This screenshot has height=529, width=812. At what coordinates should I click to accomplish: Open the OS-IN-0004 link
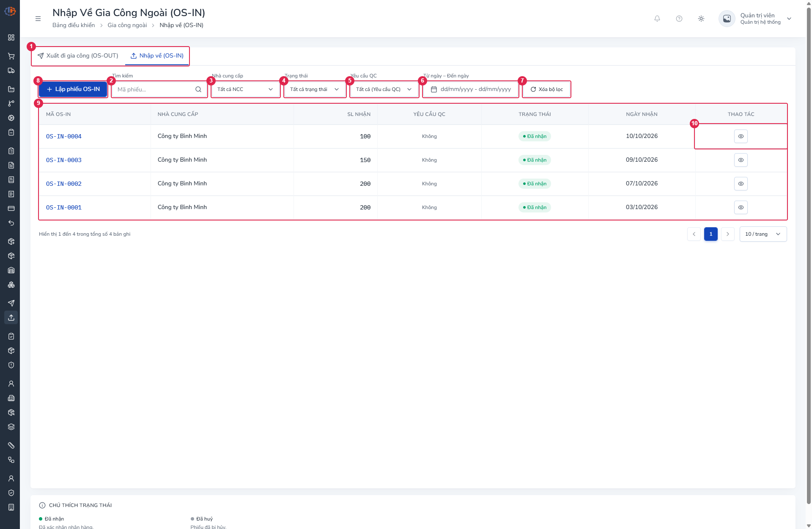(x=64, y=136)
